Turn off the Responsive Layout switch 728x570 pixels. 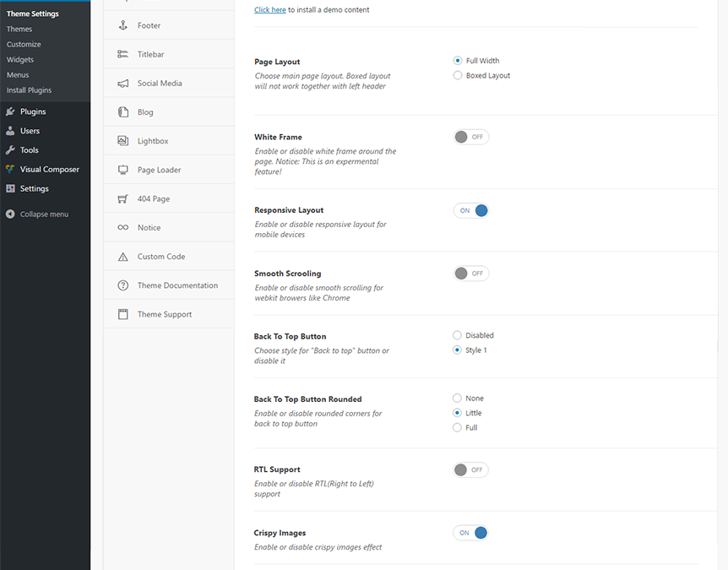[x=470, y=210]
